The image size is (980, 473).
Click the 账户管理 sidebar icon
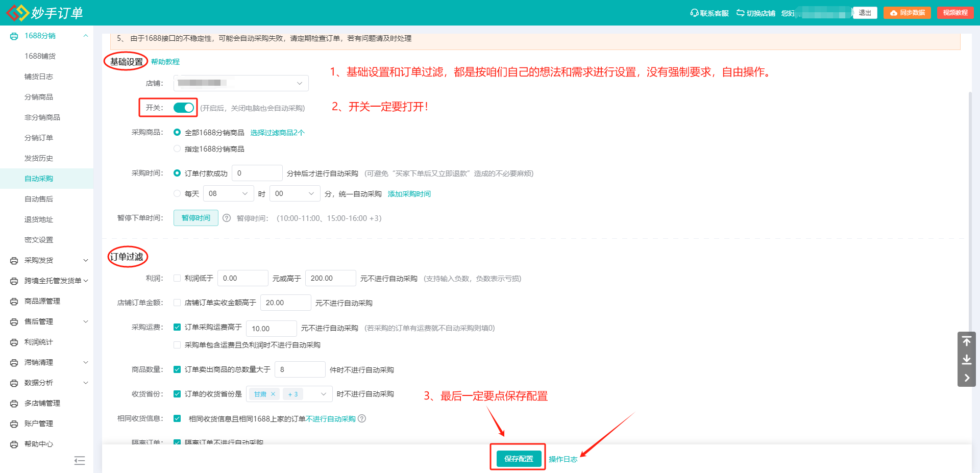(14, 424)
